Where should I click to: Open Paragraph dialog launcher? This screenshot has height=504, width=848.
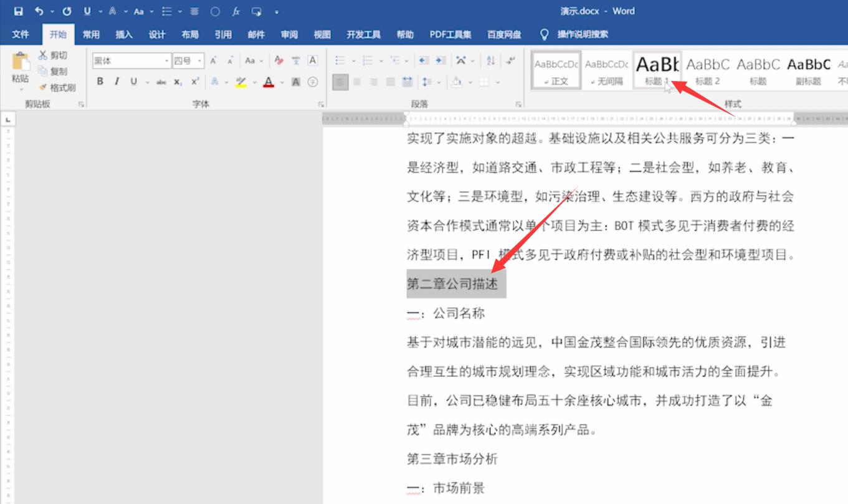[518, 105]
